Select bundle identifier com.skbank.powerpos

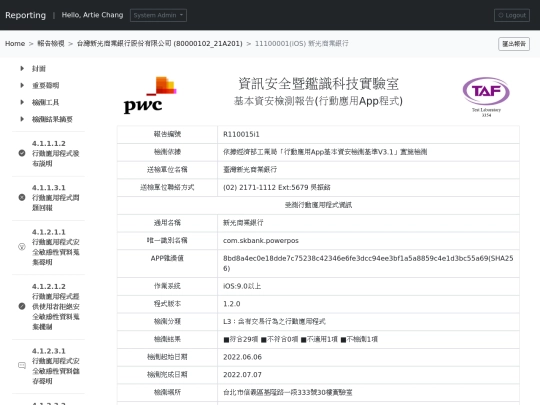pyautogui.click(x=261, y=240)
